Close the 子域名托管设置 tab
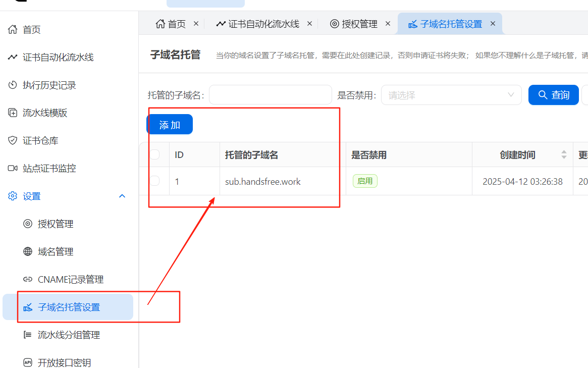The image size is (588, 368). [493, 24]
